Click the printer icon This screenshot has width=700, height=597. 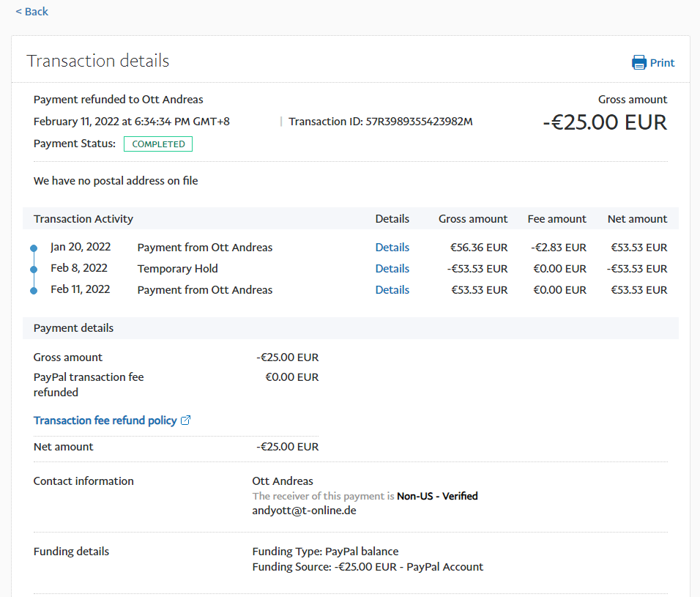(x=639, y=63)
